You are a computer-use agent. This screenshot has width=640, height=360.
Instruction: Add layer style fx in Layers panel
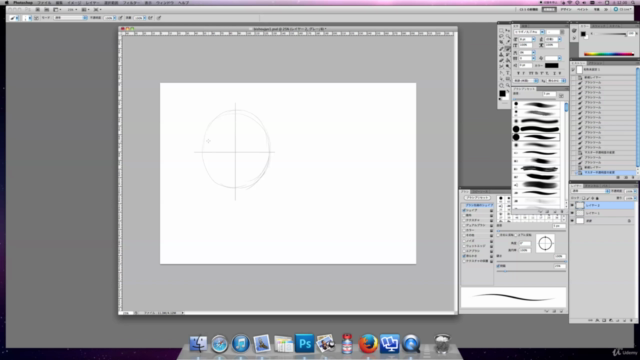coord(597,320)
